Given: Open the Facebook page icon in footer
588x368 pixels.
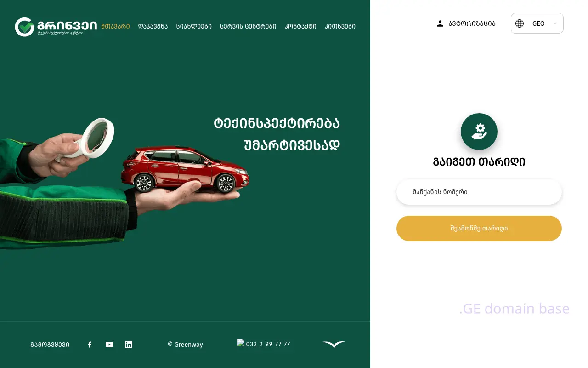Looking at the screenshot, I should point(90,345).
